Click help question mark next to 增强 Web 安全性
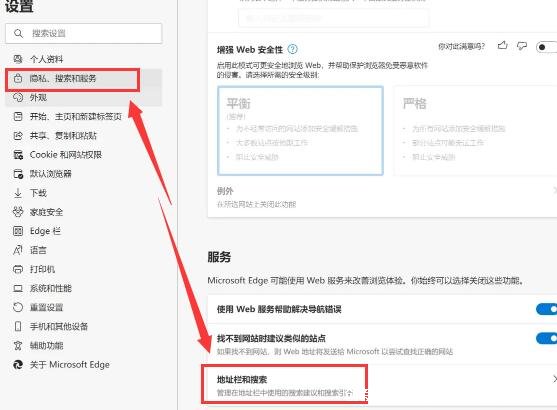The width and height of the screenshot is (557, 410). 292,49
